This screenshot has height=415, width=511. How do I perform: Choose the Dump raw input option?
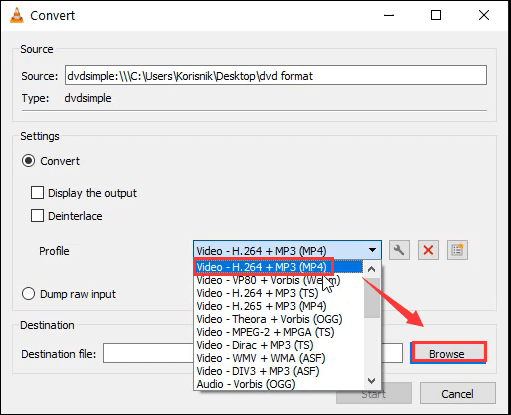28,294
